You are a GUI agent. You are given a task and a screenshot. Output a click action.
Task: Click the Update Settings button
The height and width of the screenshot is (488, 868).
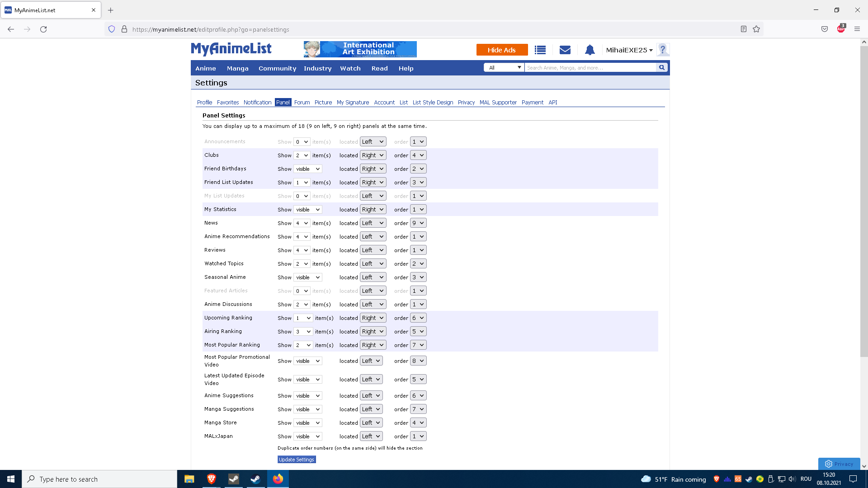point(297,460)
